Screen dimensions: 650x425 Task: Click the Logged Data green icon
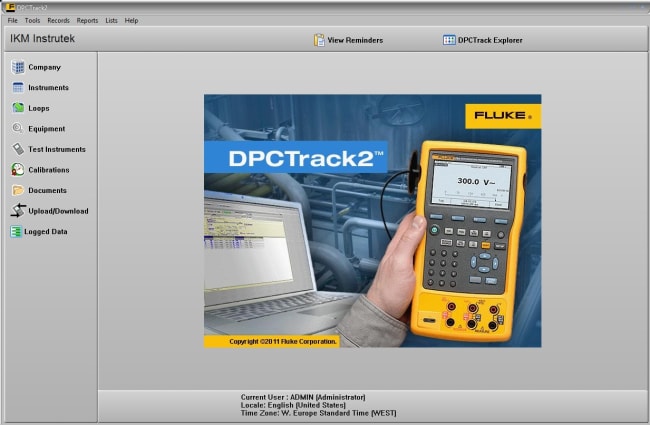point(16,231)
